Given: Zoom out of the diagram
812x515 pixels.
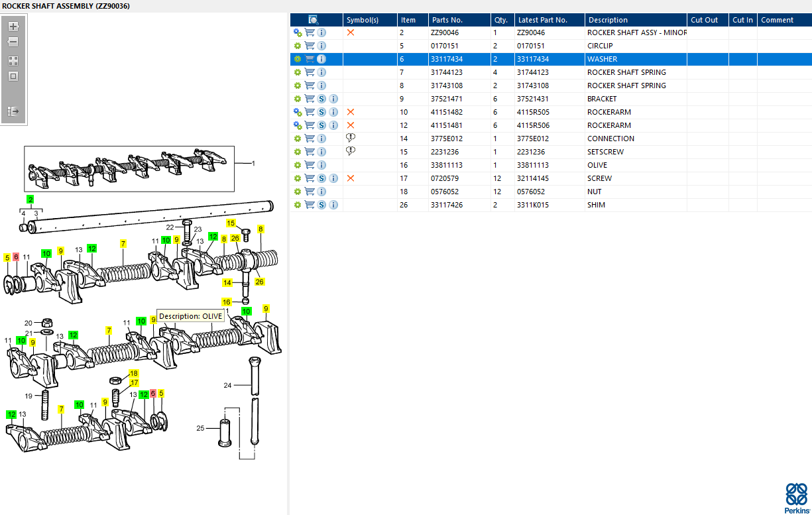Looking at the screenshot, I should click(13, 42).
